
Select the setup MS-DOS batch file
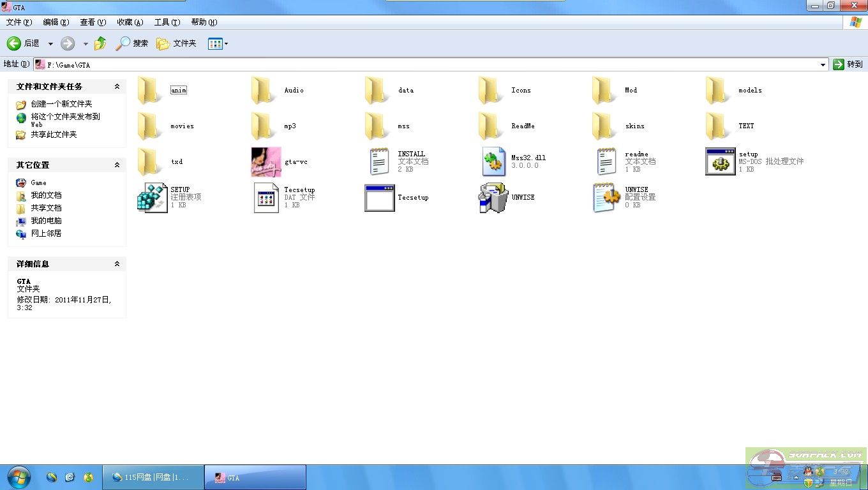point(721,162)
